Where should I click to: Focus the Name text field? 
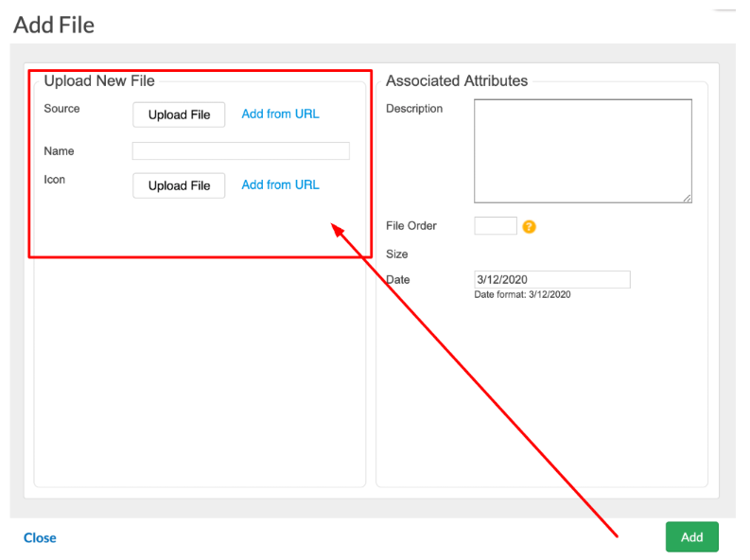pos(241,151)
